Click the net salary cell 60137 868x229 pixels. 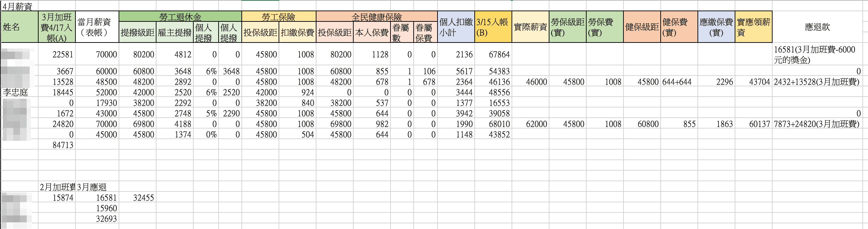click(x=754, y=124)
